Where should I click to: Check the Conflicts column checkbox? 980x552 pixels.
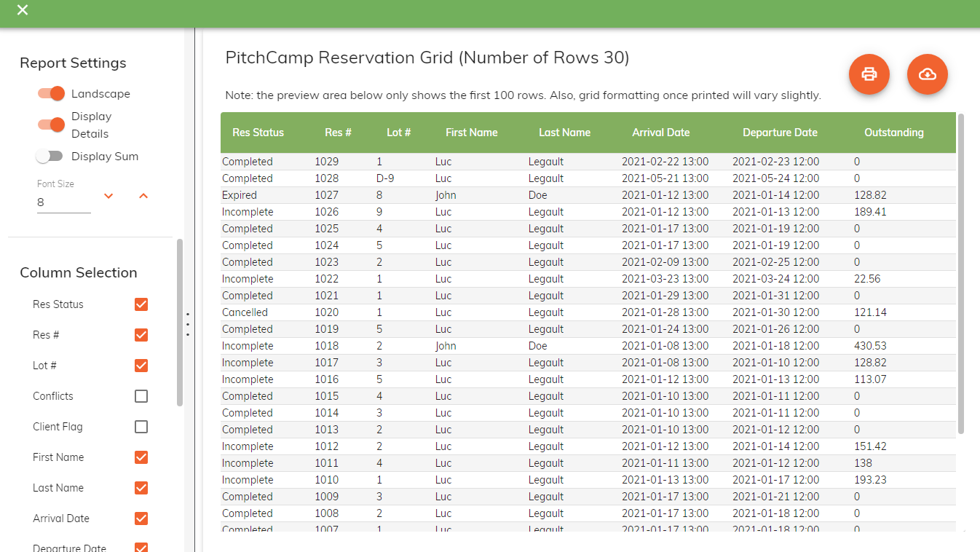coord(141,396)
